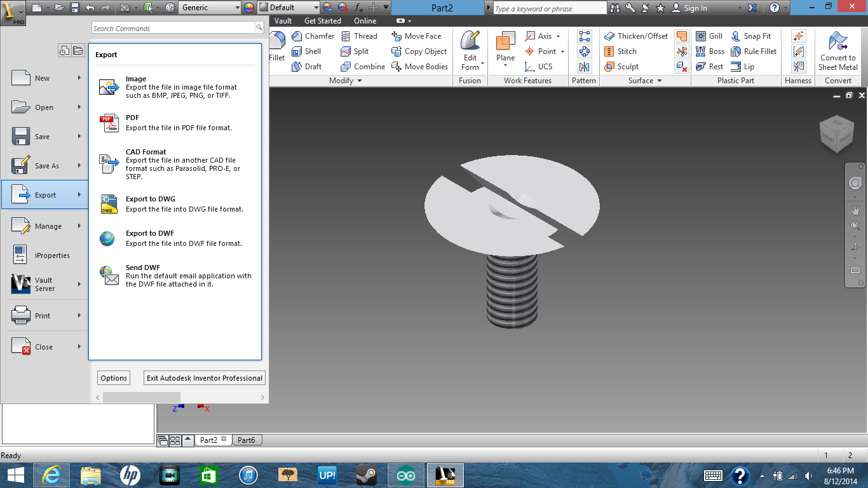Toggle Open Documents view in application menu
868x488 pixels.
pos(78,51)
